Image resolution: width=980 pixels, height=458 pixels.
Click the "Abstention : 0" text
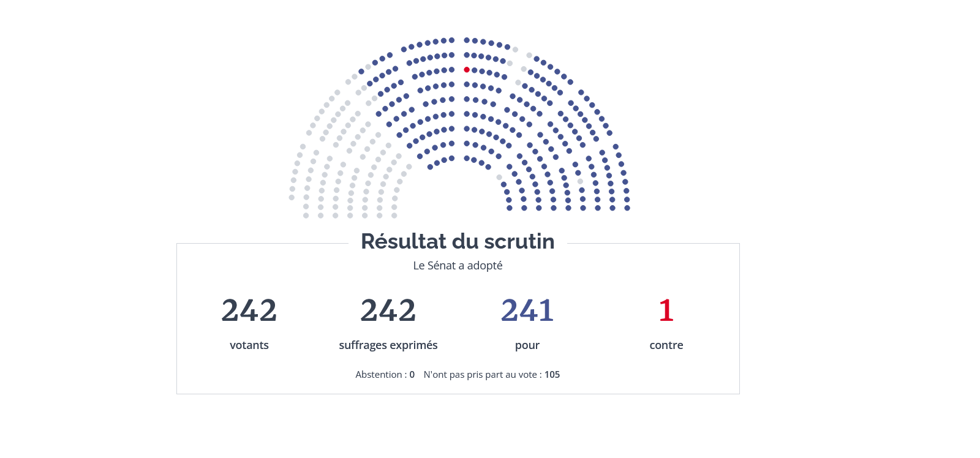tap(385, 375)
